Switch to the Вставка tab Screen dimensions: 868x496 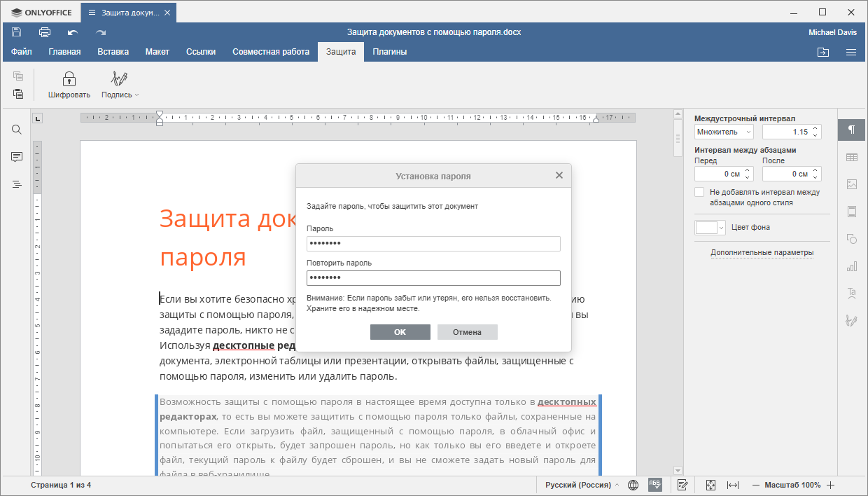[113, 52]
